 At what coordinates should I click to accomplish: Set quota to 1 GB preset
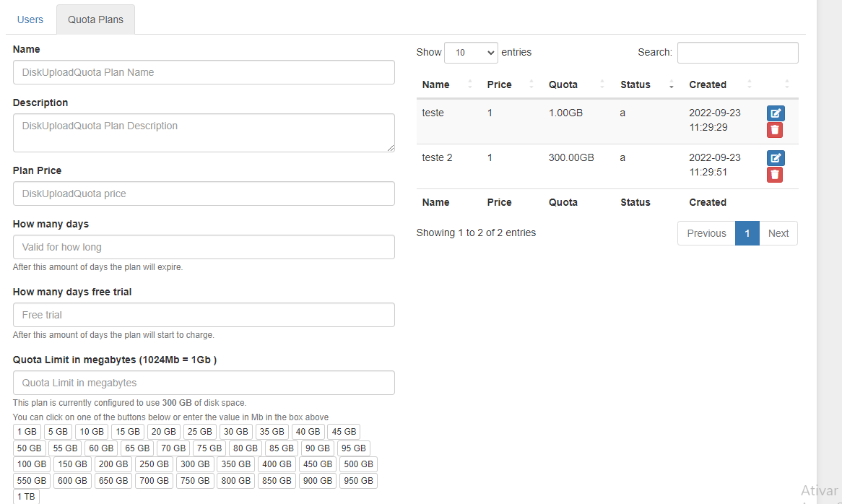coord(27,431)
